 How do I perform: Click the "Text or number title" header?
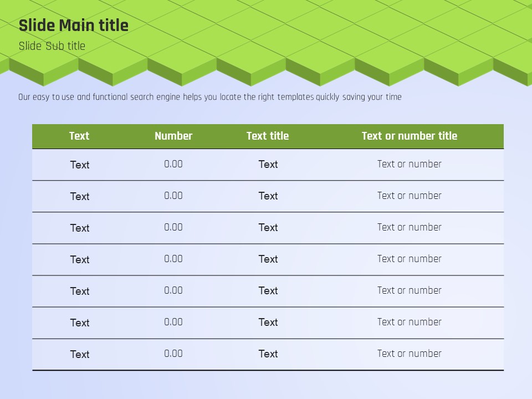click(x=410, y=136)
